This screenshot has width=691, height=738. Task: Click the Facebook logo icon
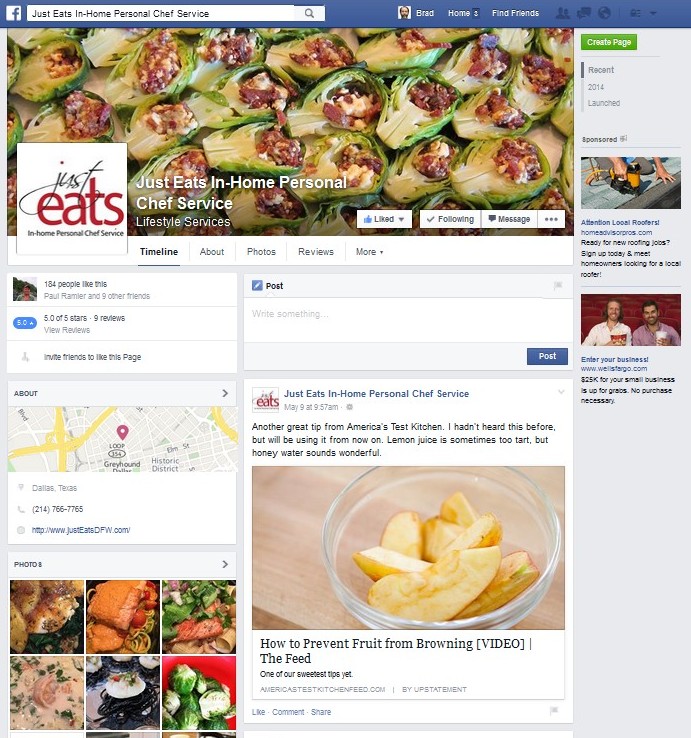point(14,13)
